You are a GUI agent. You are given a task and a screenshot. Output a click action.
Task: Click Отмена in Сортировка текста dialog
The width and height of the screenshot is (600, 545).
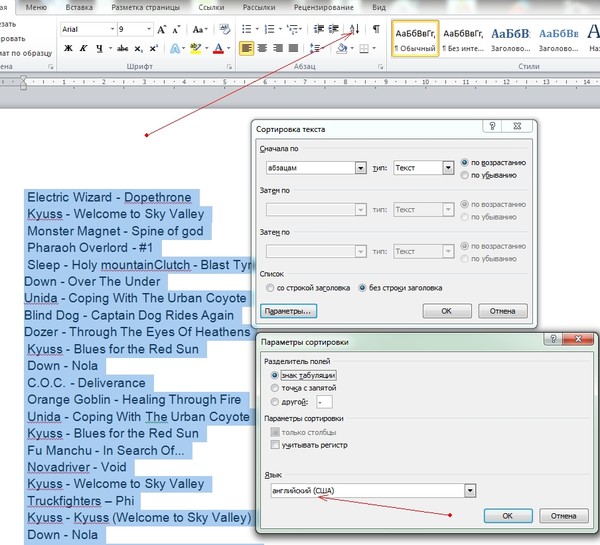(502, 311)
